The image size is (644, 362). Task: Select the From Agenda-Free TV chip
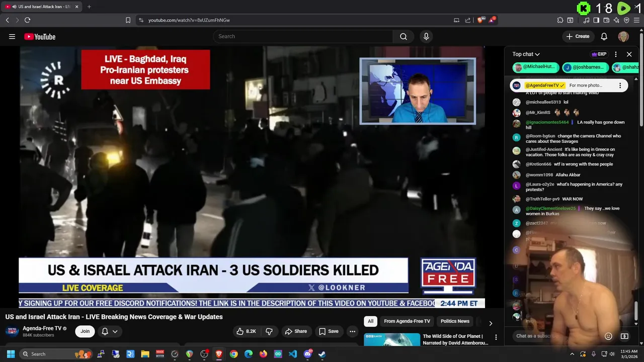[x=407, y=321]
